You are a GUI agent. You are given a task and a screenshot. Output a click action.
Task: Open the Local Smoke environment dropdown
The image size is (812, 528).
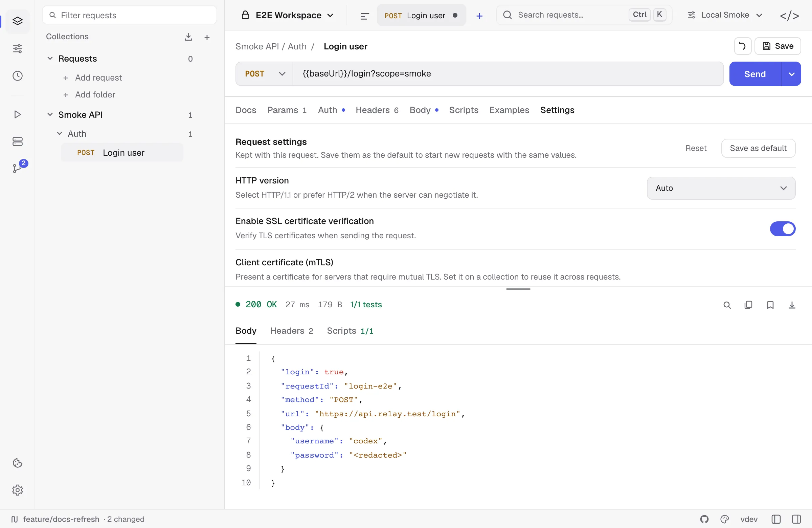click(725, 15)
